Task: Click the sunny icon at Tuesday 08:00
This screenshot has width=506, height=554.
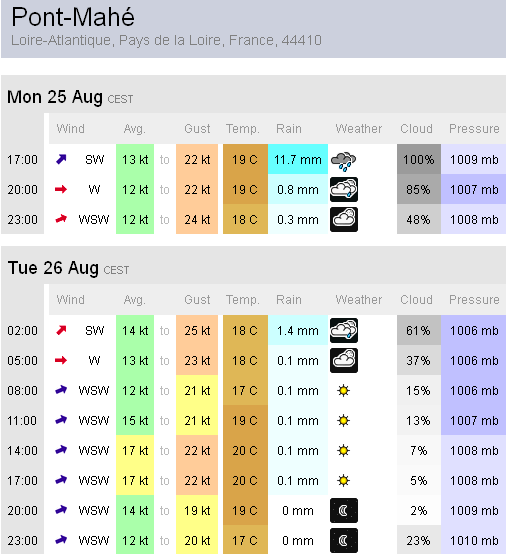Action: [x=343, y=390]
